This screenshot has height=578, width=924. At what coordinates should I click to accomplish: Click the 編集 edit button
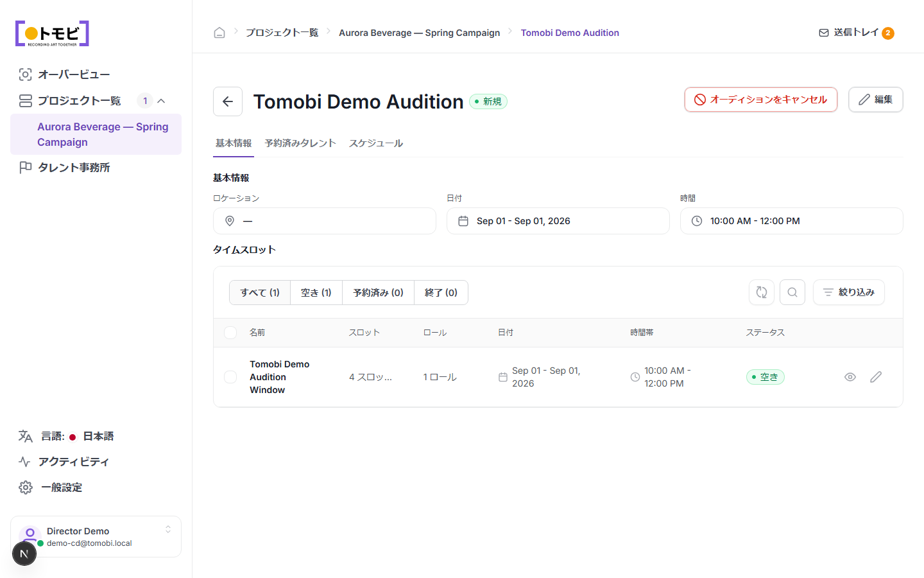pyautogui.click(x=876, y=100)
